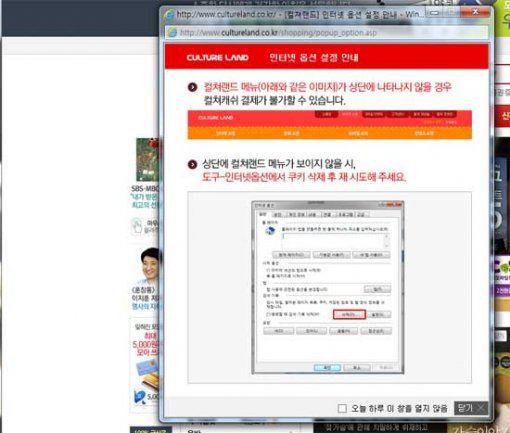The width and height of the screenshot is (510, 433).
Task: Click the orange menu strip in sample banner
Action: [329, 133]
